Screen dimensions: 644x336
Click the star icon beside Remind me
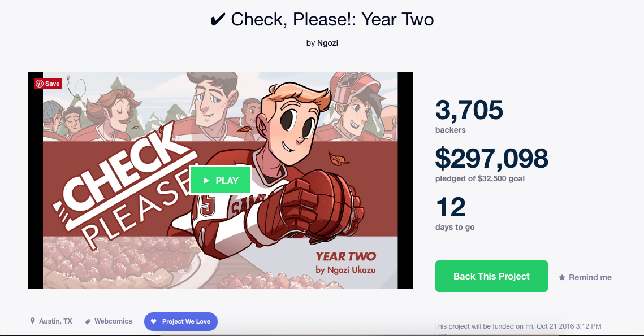[x=562, y=277]
